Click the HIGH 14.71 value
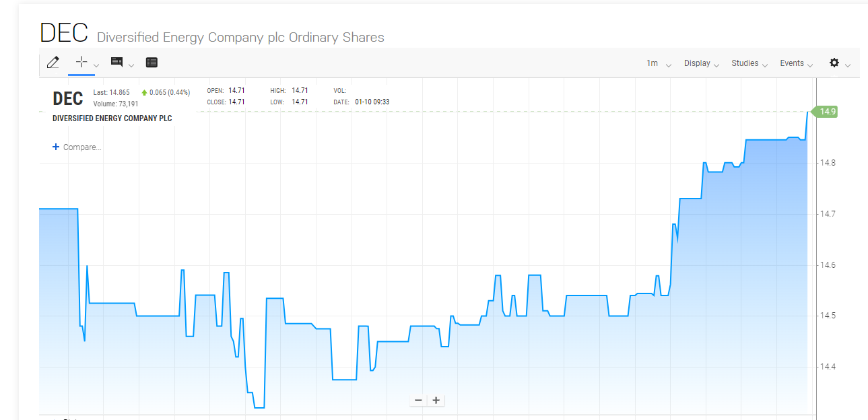 (300, 90)
